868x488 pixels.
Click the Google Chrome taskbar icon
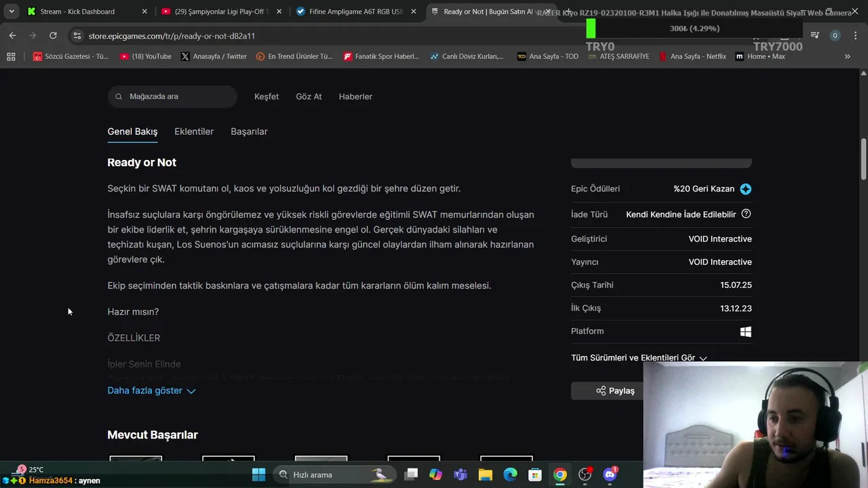560,474
